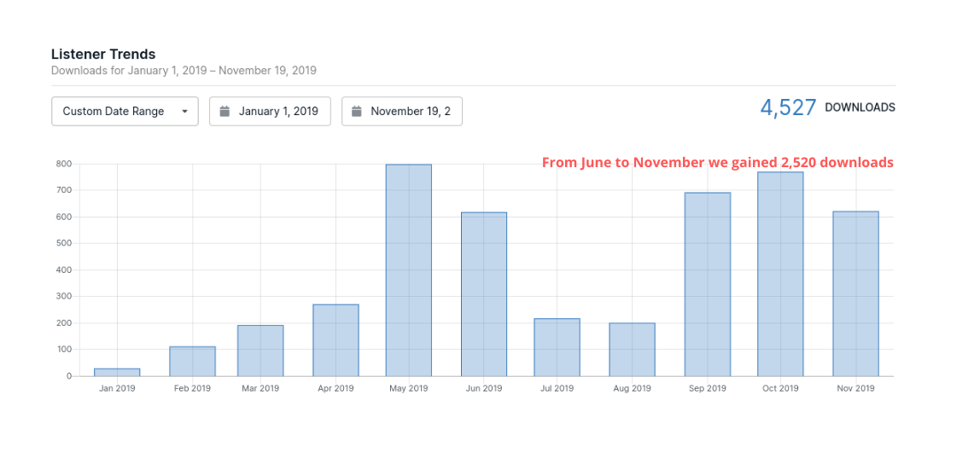This screenshot has width=980, height=452.
Task: Click the Mar 2019 chart bar
Action: pyautogui.click(x=260, y=351)
